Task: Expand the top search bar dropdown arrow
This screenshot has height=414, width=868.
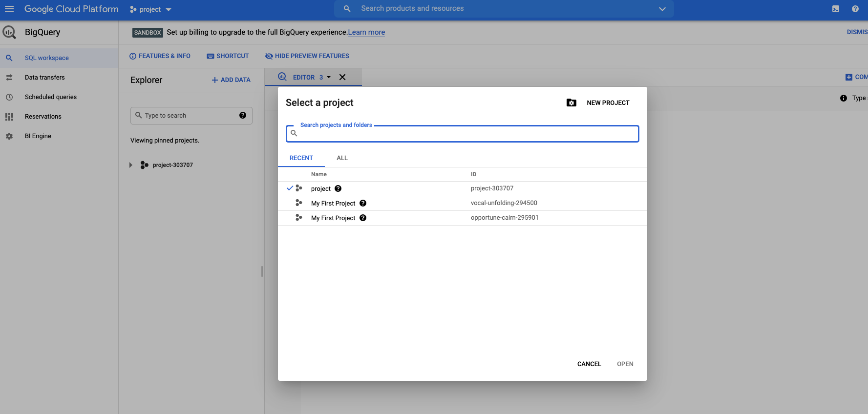Action: [662, 9]
